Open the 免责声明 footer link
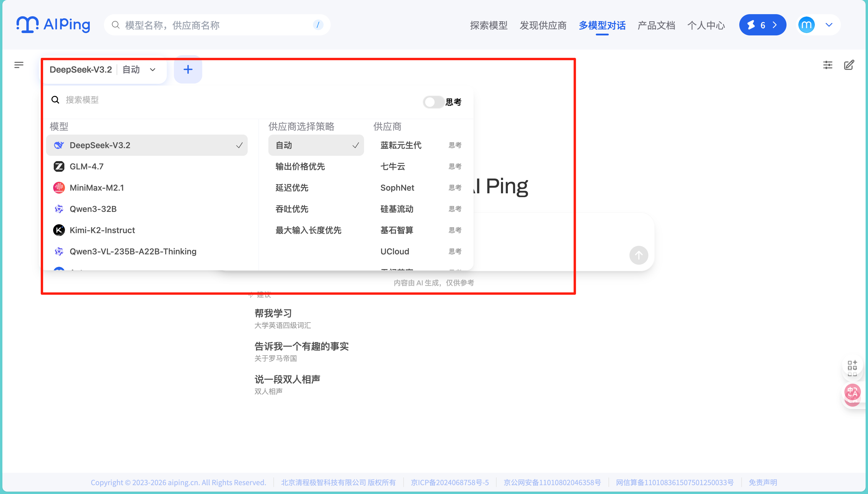Screen dimensions: 868x494 763,482
